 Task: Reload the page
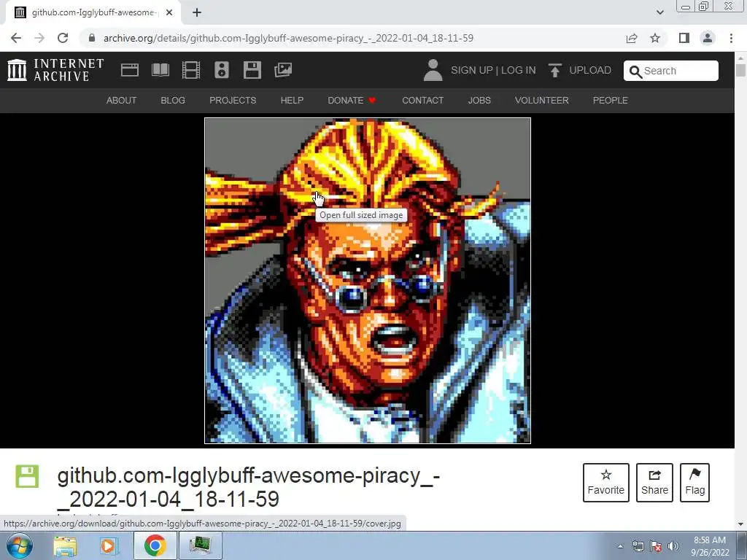coord(63,38)
